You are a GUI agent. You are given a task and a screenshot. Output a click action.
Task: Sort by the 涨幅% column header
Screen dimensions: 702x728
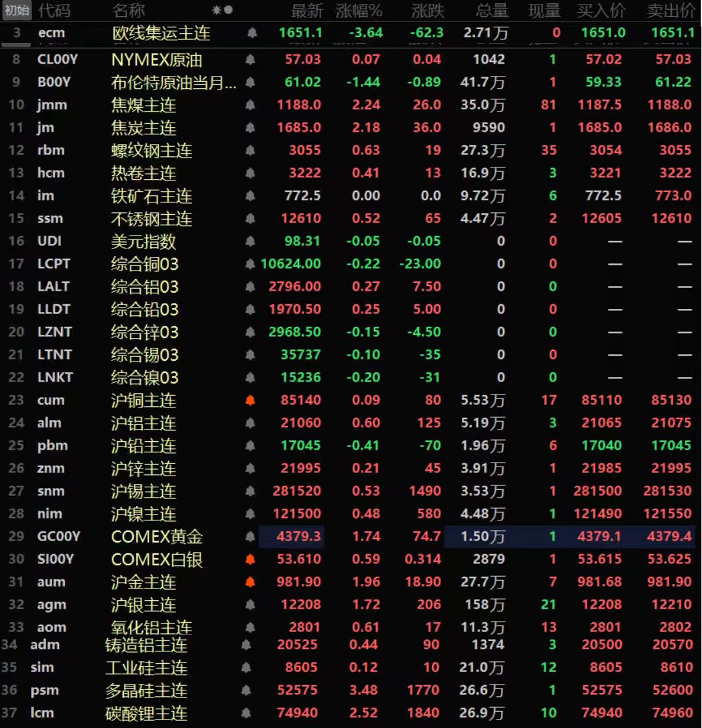tap(359, 10)
